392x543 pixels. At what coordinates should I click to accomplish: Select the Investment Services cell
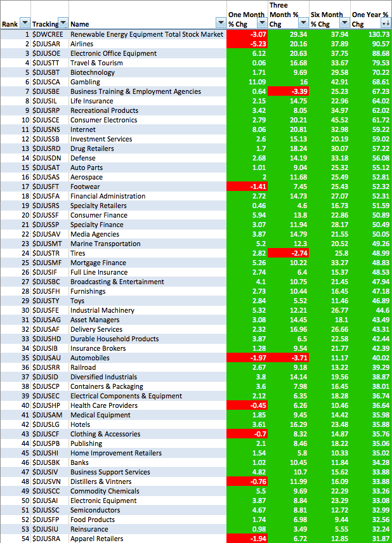[148, 139]
